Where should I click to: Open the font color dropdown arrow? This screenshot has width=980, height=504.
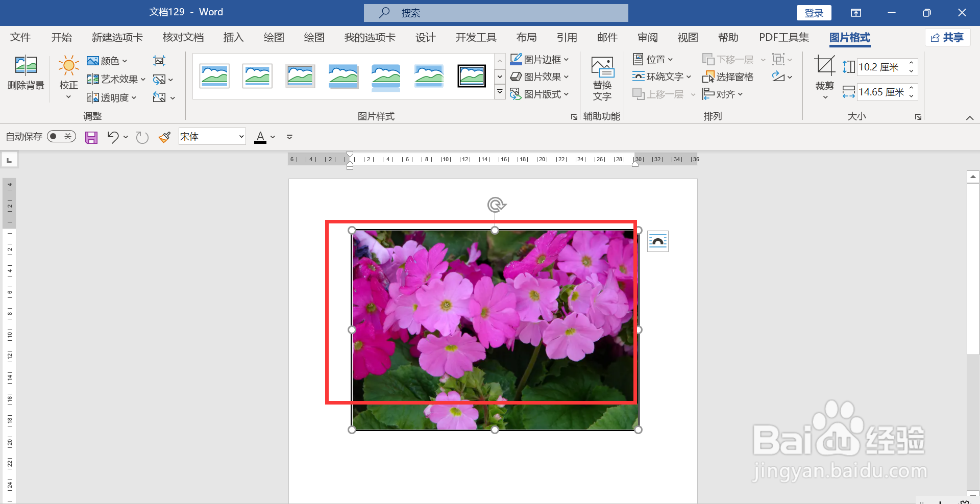(x=273, y=137)
